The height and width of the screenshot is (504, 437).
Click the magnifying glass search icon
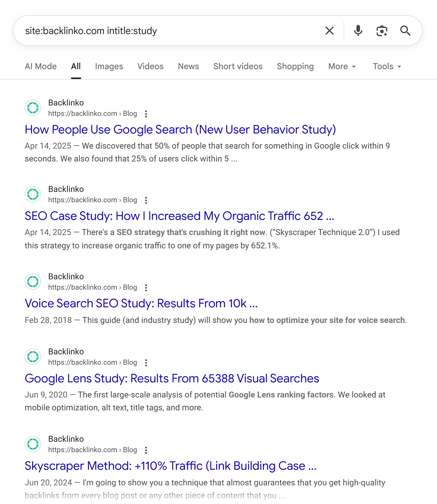coord(405,31)
